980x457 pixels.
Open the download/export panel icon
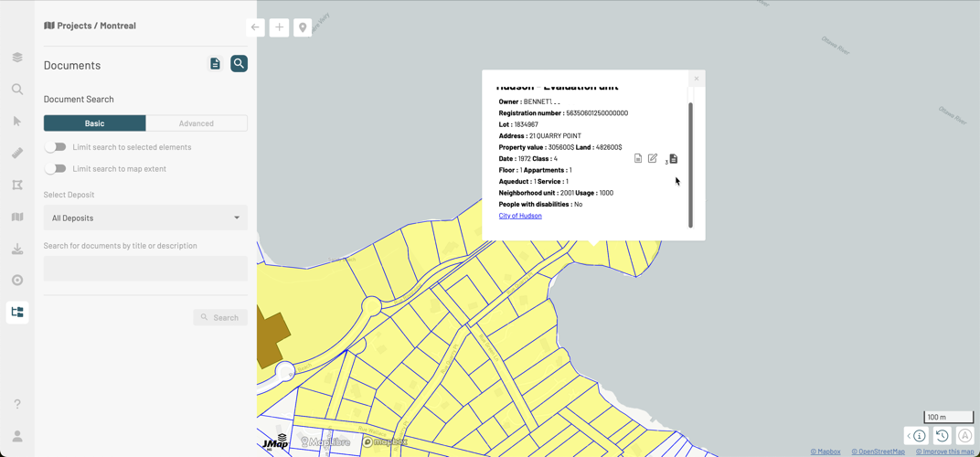[17, 249]
